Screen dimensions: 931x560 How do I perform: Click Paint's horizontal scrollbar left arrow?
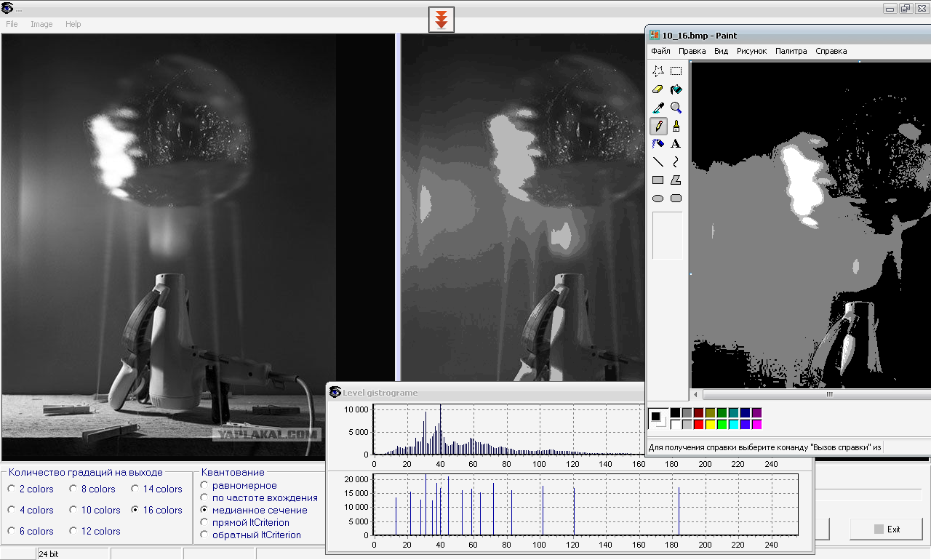click(696, 394)
